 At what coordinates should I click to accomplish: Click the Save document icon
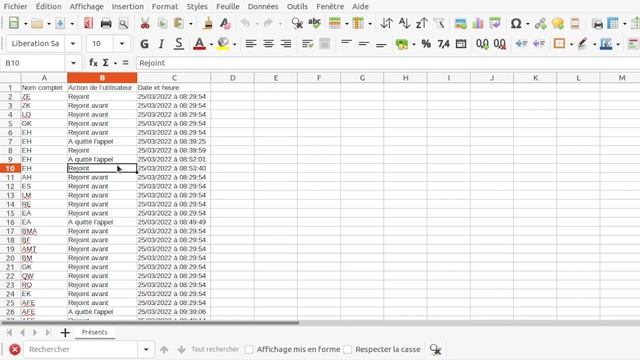(x=60, y=23)
